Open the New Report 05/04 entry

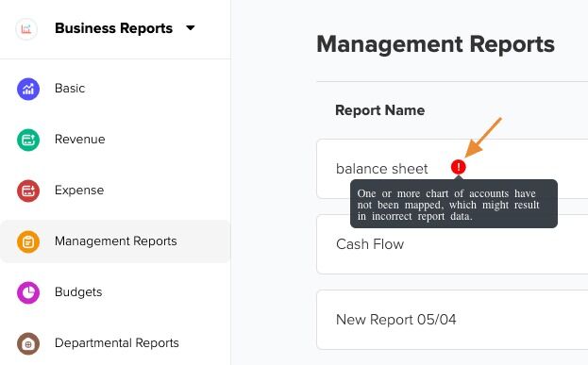[396, 320]
